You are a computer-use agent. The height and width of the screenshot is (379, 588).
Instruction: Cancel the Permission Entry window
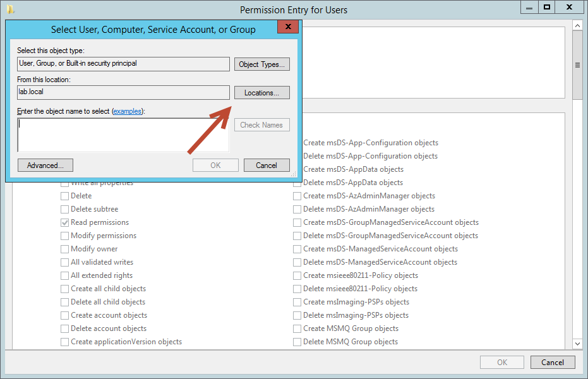coord(553,363)
